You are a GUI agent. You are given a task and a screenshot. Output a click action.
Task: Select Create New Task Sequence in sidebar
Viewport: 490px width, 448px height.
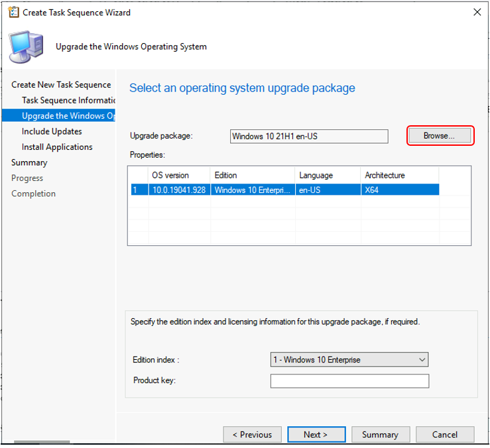tap(61, 85)
